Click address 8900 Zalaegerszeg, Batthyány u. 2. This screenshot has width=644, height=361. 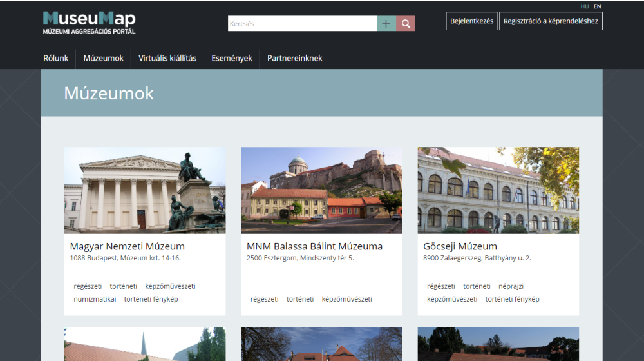click(x=477, y=259)
